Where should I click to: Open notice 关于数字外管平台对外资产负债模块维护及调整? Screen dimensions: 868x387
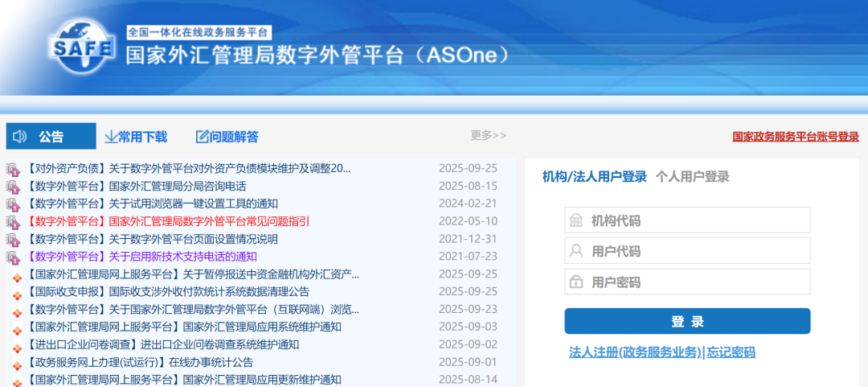coord(188,168)
